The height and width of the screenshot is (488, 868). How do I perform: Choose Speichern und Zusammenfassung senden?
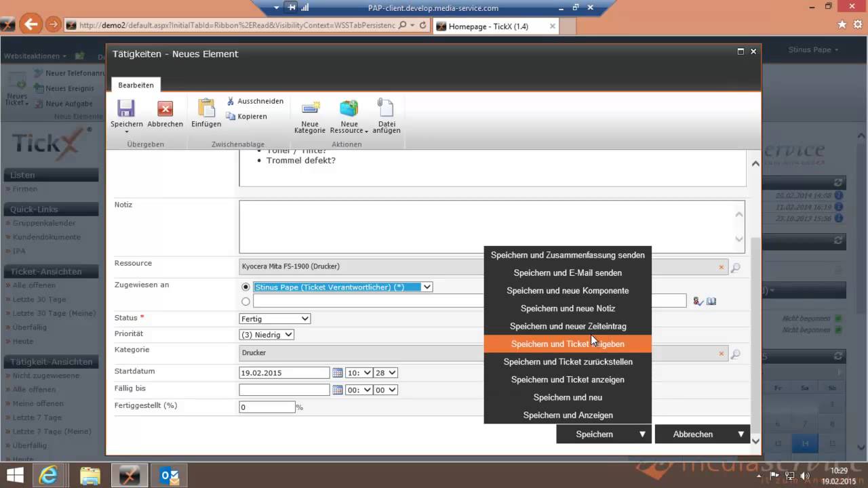[x=568, y=256]
